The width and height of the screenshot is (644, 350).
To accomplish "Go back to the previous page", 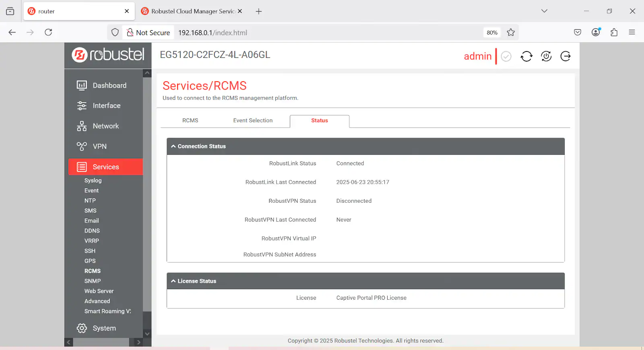I will tap(12, 32).
